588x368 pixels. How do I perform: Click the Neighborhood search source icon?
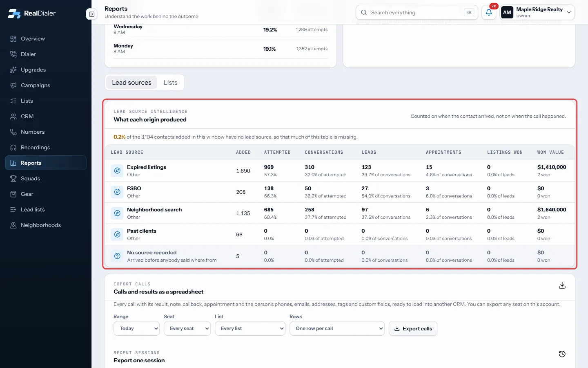(x=117, y=213)
